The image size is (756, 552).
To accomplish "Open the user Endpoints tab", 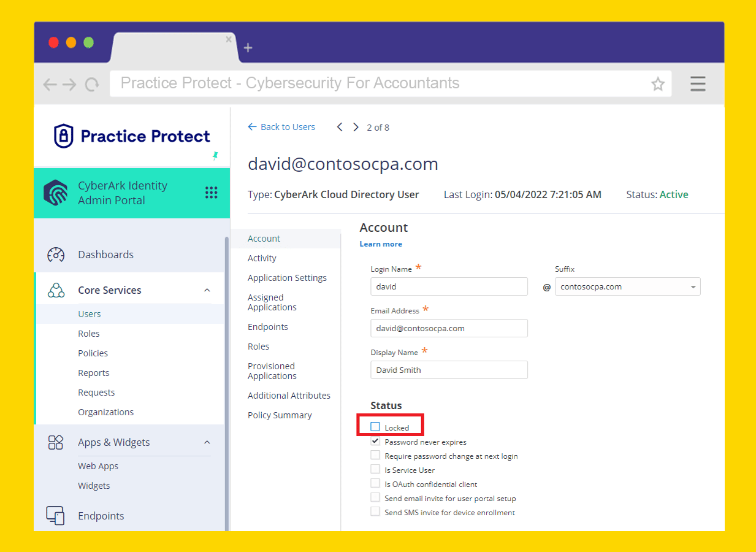I will [268, 327].
